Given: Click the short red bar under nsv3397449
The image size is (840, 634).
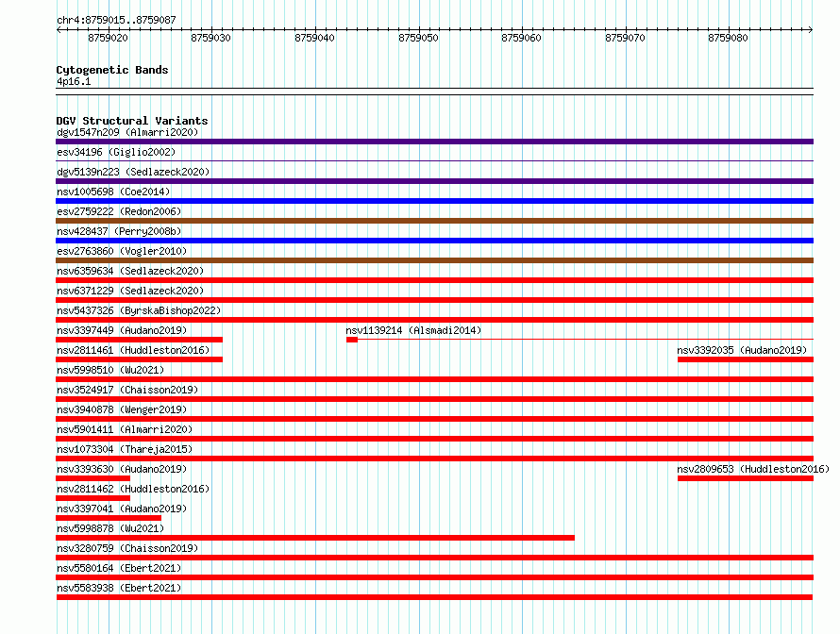Looking at the screenshot, I should (140, 340).
